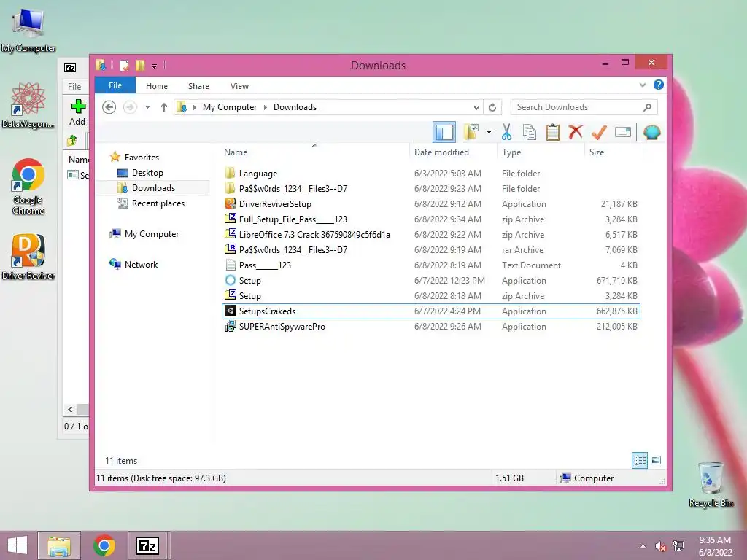Screen dimensions: 747x560
Task: Click the up-folder icon in the 7-Zip window
Action: 72,140
